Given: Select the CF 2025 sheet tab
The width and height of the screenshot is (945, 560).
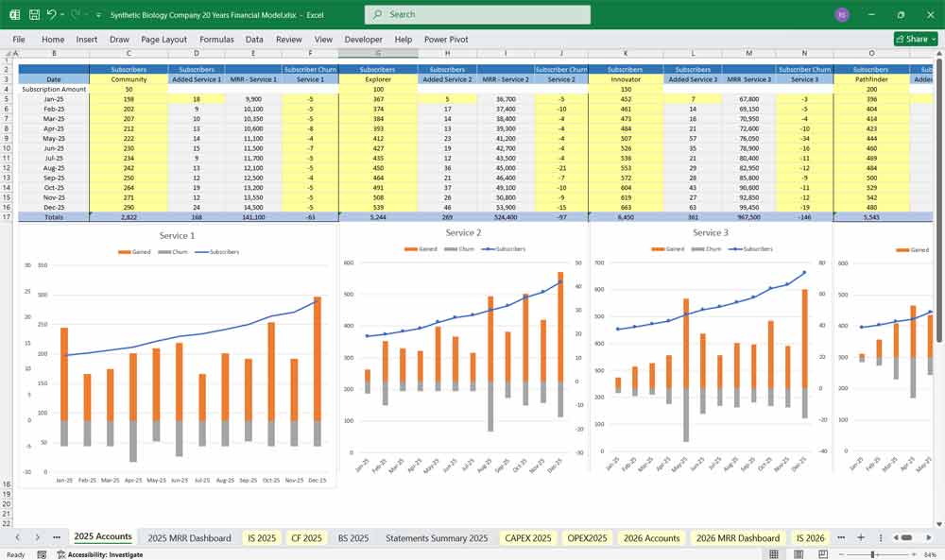Looking at the screenshot, I should coord(306,537).
